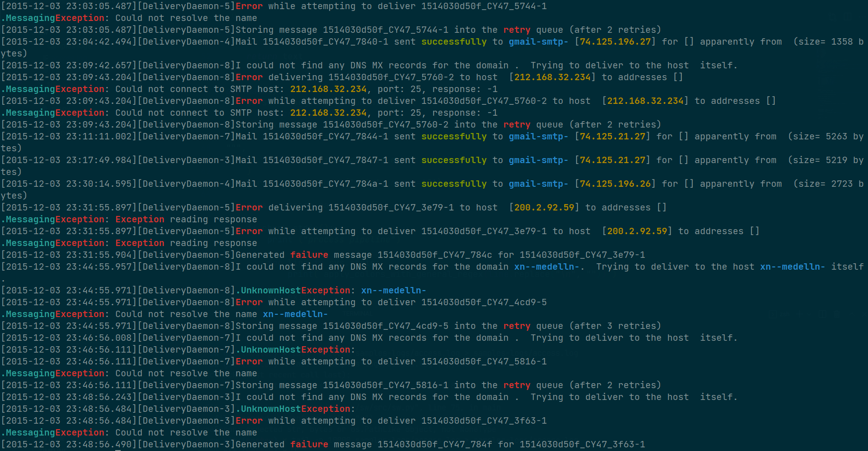The image size is (868, 451).
Task: Click the size value 2723
Action: pyautogui.click(x=842, y=184)
